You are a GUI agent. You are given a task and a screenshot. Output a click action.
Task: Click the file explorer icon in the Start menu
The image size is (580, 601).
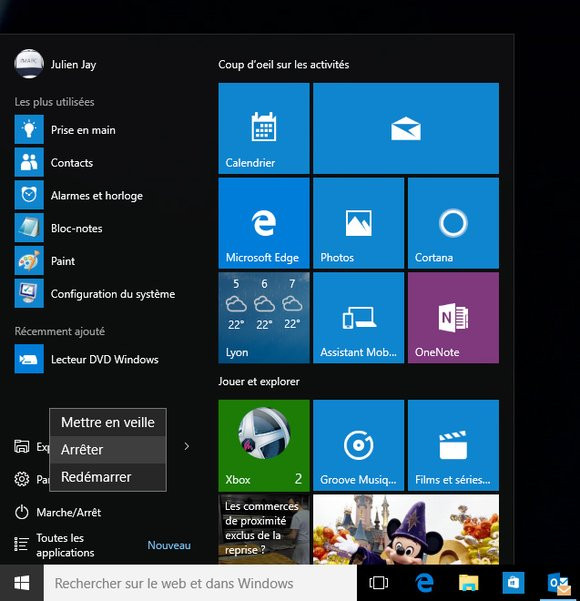pyautogui.click(x=21, y=447)
